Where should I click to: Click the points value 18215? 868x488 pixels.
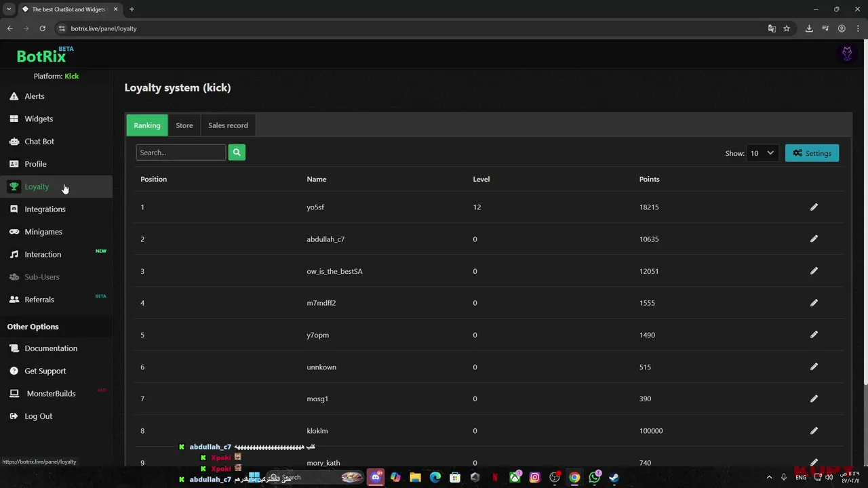coord(649,207)
